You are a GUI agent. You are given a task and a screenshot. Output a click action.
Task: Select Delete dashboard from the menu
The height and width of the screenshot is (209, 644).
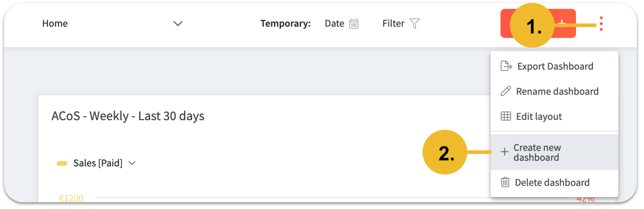click(552, 183)
